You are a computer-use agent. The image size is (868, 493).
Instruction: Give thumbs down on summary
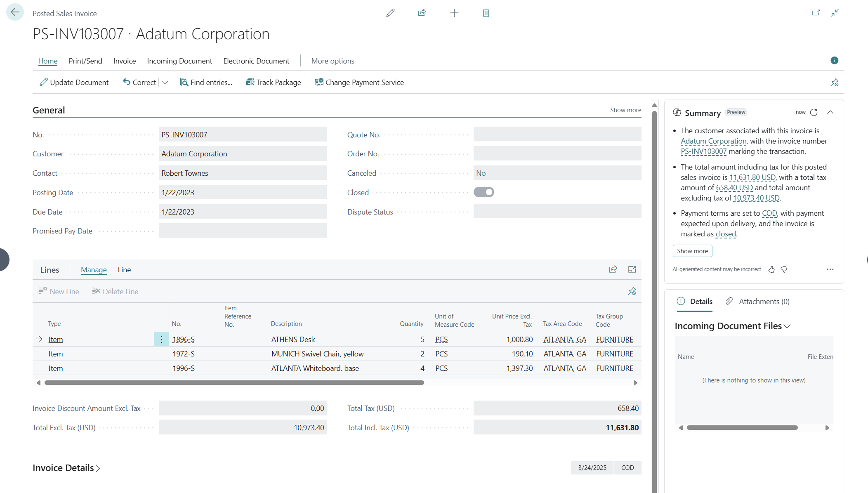tap(784, 269)
